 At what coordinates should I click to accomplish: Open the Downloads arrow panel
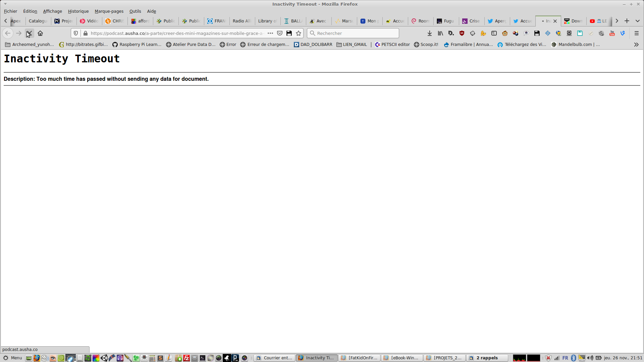[429, 33]
